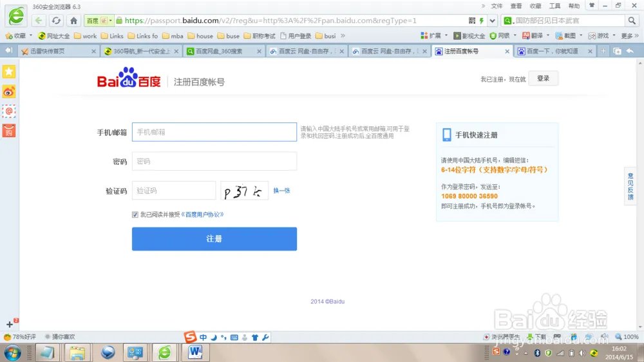This screenshot has height=362, width=644.
Task: Click 换一张 to refresh captcha
Action: (281, 191)
